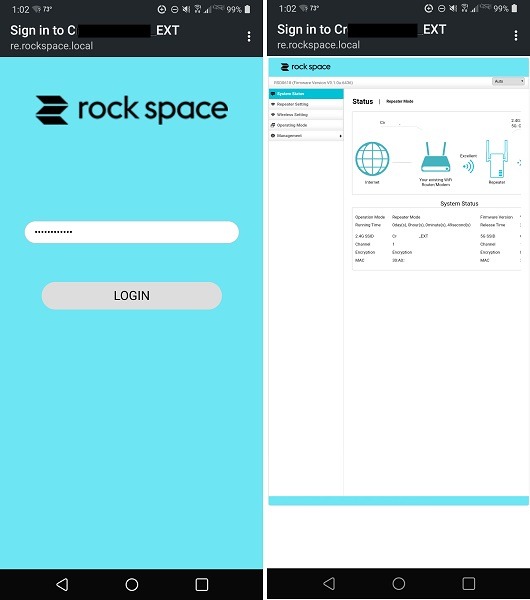530x600 pixels.
Task: Tap the Recent apps button on the status screen
Action: 468,584
